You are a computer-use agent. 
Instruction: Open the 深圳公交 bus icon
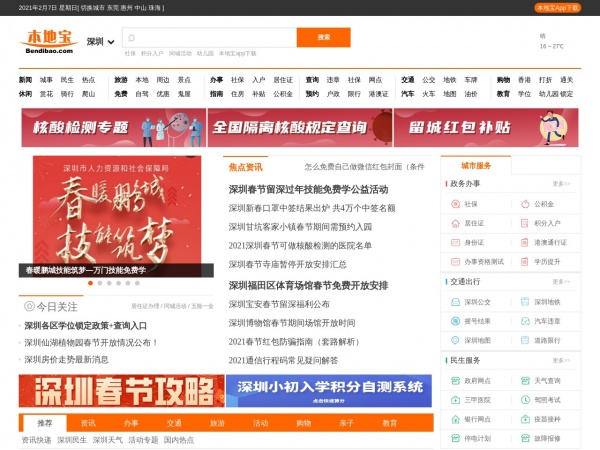(x=455, y=302)
